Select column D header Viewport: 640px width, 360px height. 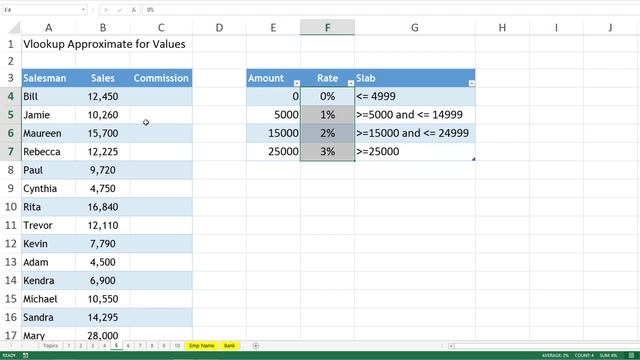tap(219, 28)
